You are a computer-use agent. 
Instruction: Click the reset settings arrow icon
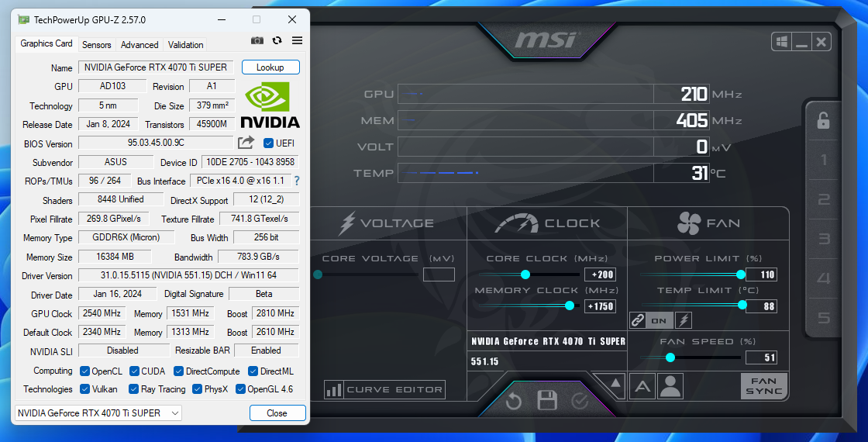tap(514, 400)
